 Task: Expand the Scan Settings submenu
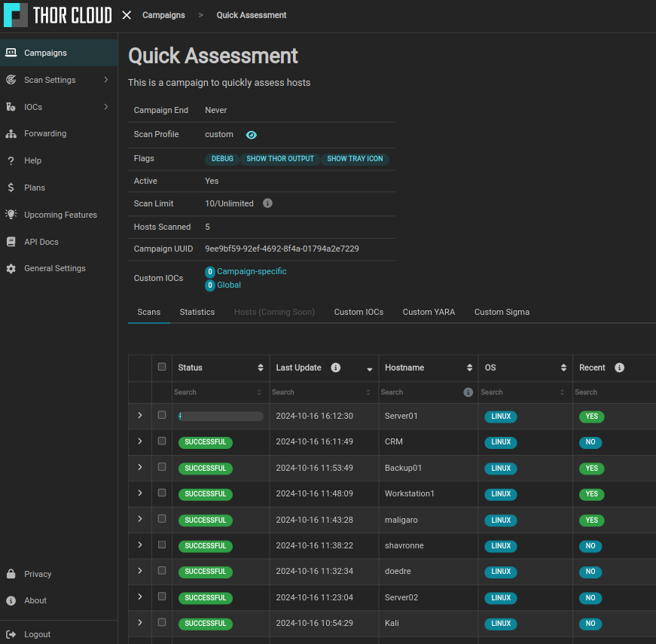106,80
